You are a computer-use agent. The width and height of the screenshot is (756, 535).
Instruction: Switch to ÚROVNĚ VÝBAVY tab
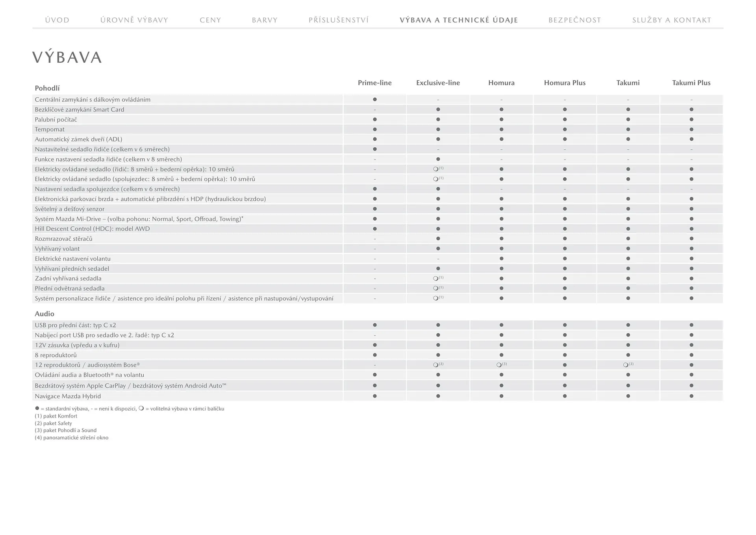tap(134, 20)
